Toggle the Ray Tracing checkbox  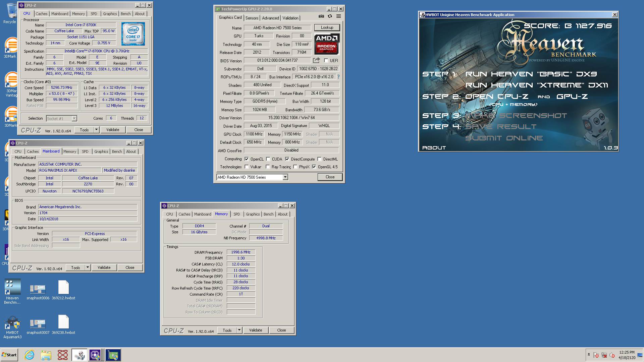tap(268, 167)
